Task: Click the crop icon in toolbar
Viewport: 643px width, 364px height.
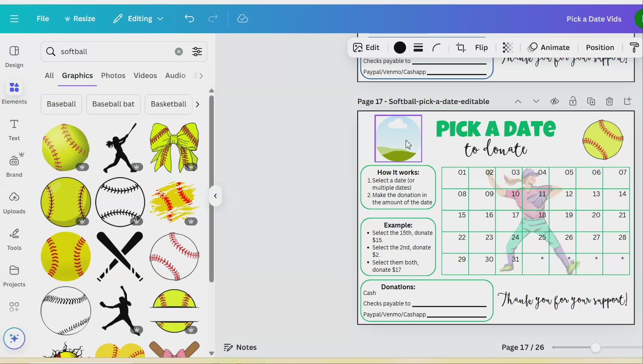Action: pyautogui.click(x=461, y=48)
